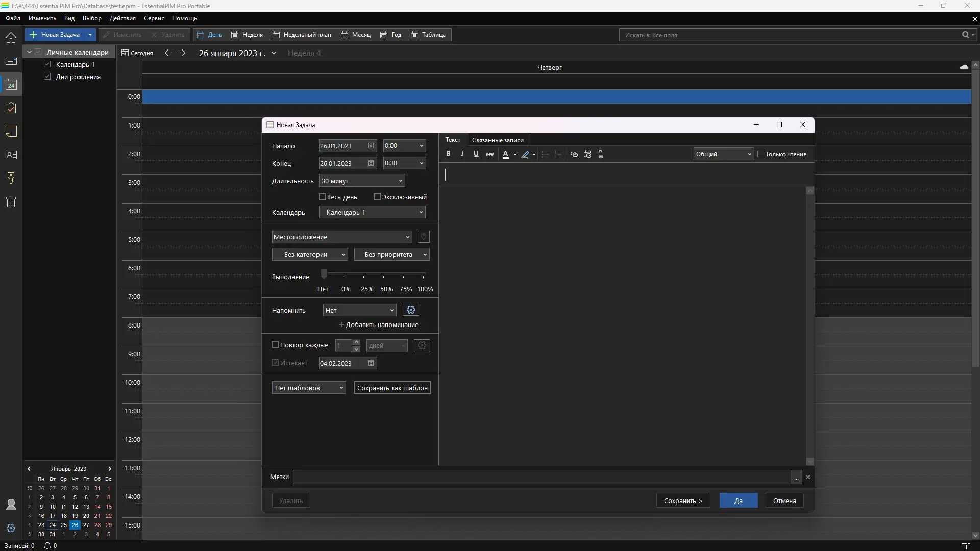
Task: Toggle 'Только чтение' checkbox
Action: (x=761, y=154)
